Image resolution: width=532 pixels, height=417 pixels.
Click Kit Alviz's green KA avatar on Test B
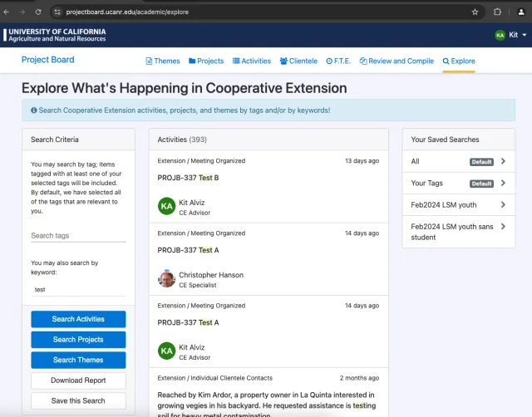click(166, 206)
